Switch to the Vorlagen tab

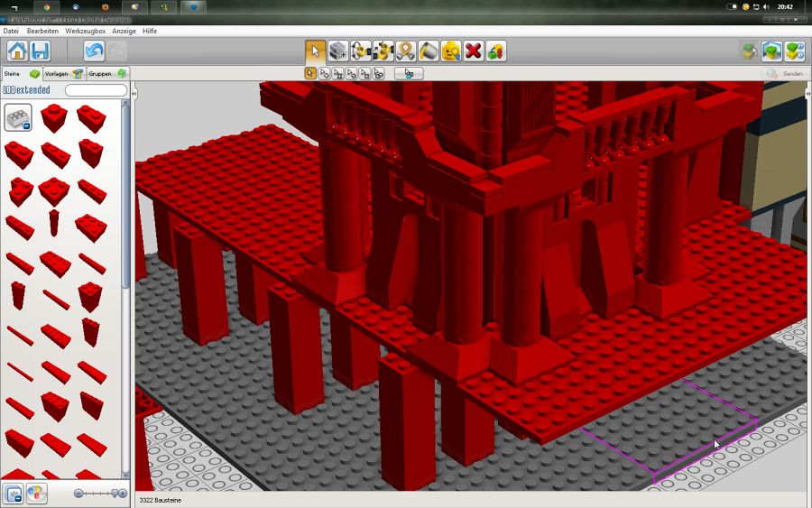click(63, 73)
